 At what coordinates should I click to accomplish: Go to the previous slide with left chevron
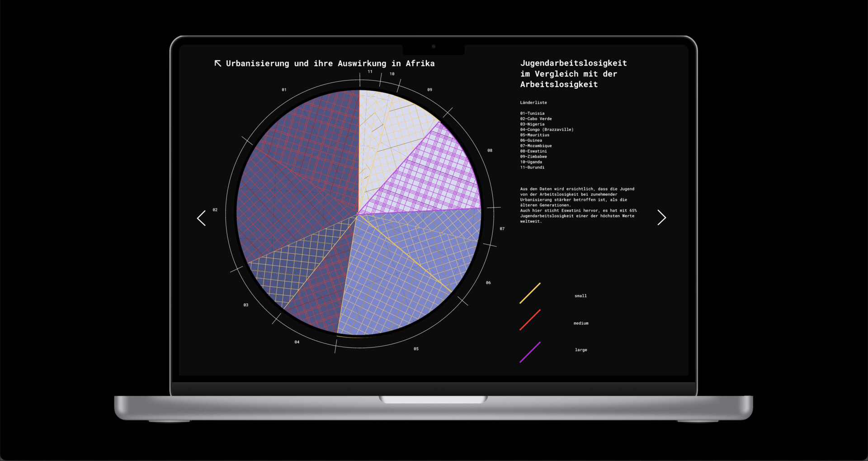coord(202,218)
